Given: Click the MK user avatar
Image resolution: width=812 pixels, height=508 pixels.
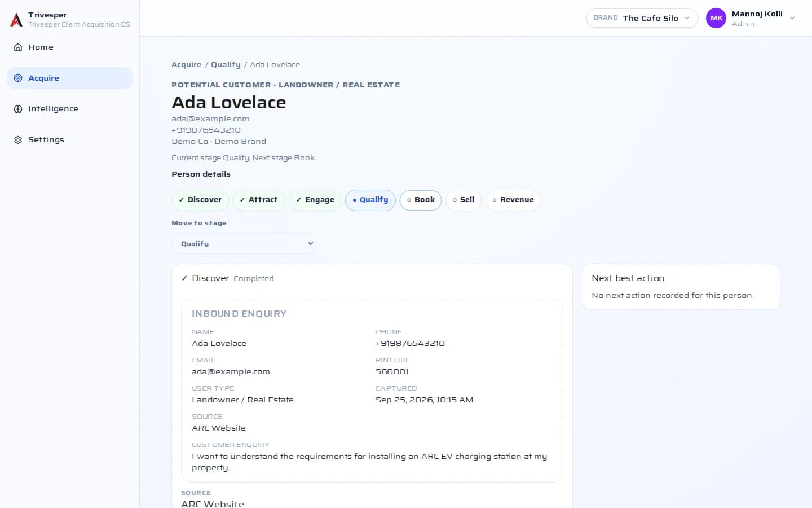Looking at the screenshot, I should pyautogui.click(x=716, y=18).
